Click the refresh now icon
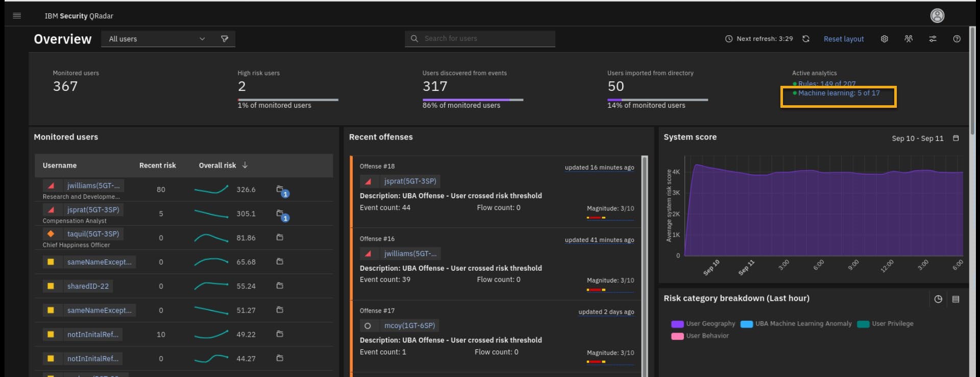Screen dimensions: 980x377 pos(806,39)
